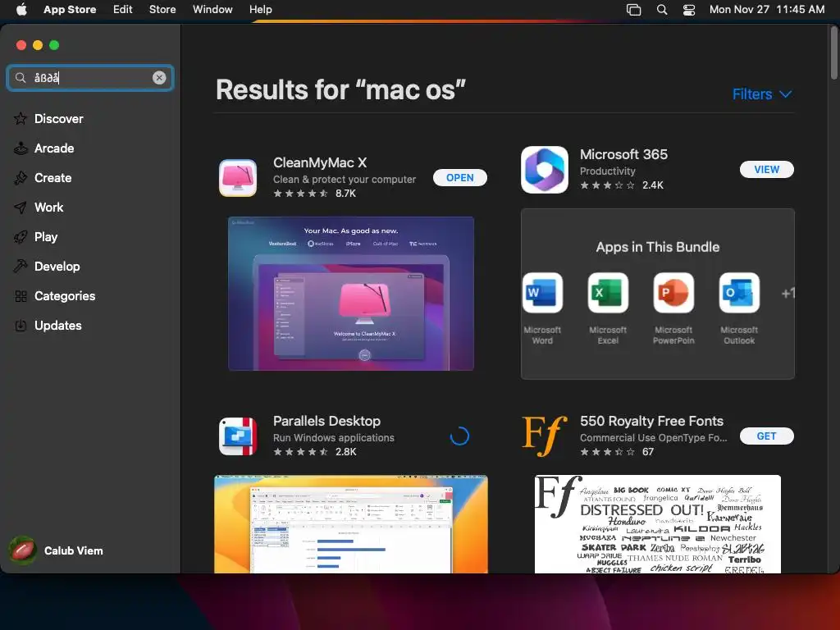Click the Parallels Desktop title

[326, 421]
